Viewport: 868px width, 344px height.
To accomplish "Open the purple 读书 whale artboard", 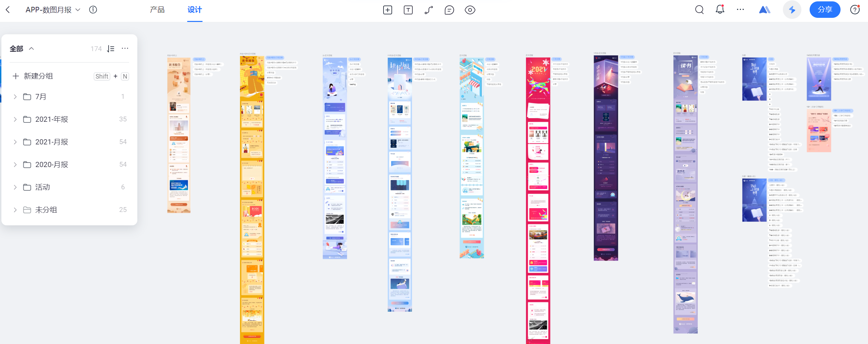I will pyautogui.click(x=685, y=194).
